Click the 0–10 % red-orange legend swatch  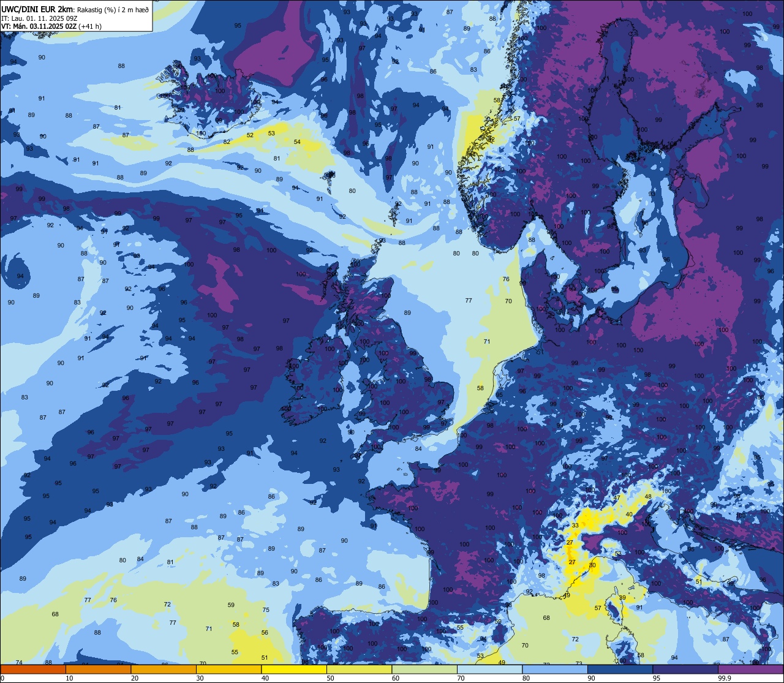pyautogui.click(x=33, y=669)
